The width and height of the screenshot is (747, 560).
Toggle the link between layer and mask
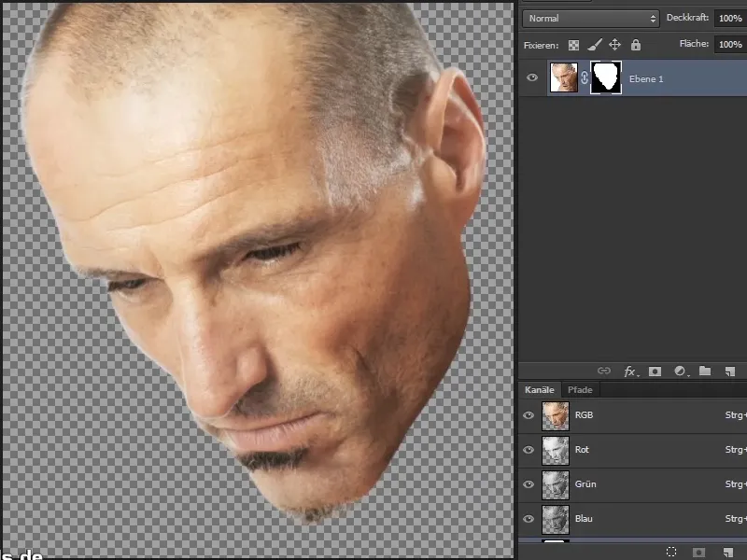[585, 77]
